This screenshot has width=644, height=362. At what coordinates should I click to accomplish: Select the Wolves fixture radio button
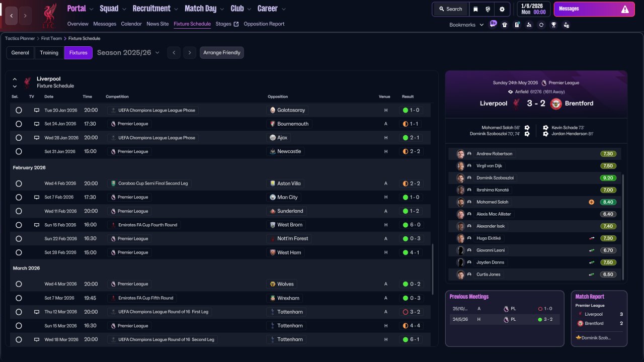click(x=19, y=284)
